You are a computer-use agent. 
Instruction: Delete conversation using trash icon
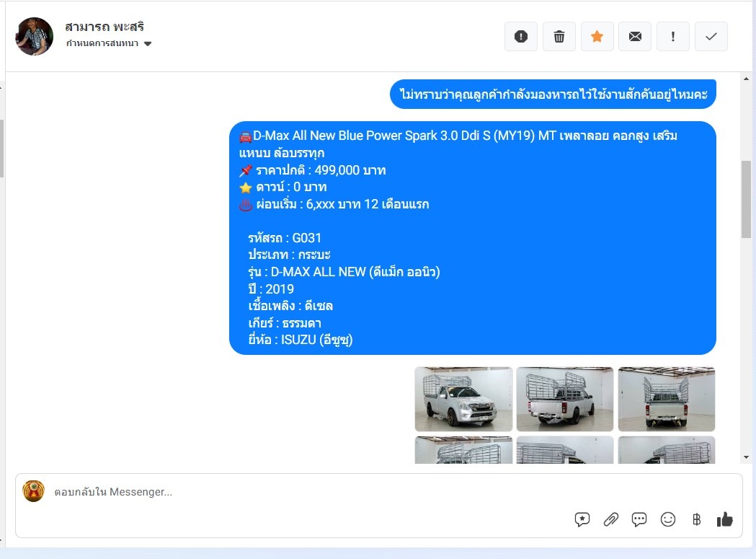tap(559, 36)
